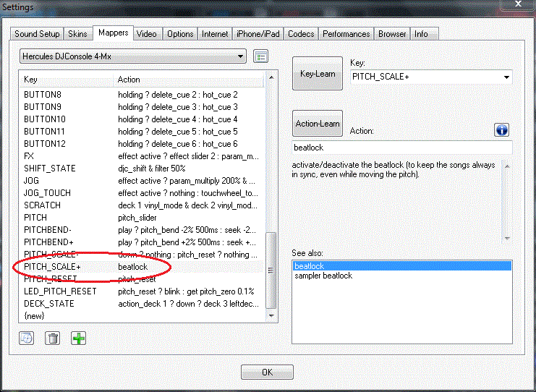This screenshot has width=536, height=392.
Task: Switch to the Sound Setup tab
Action: pos(37,34)
